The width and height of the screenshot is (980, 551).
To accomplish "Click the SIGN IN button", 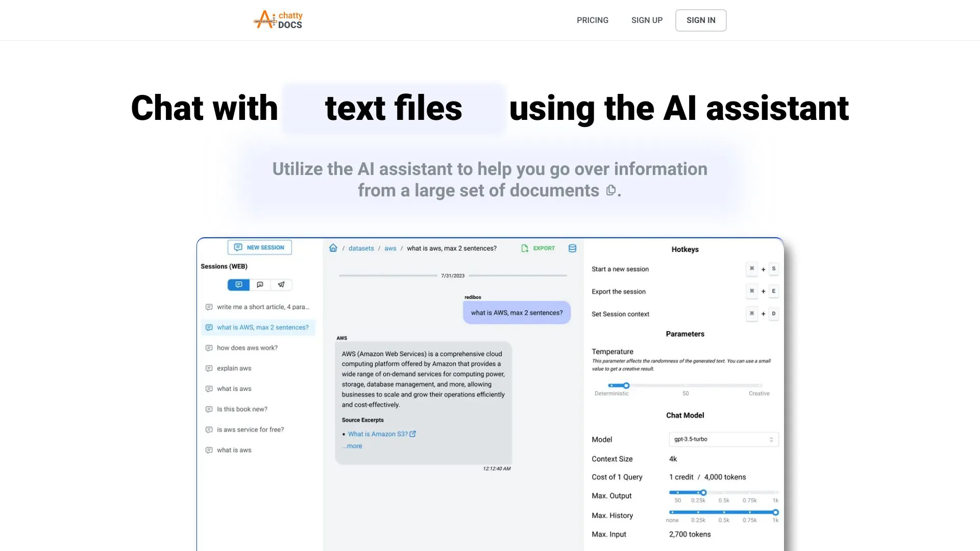I will [x=701, y=20].
